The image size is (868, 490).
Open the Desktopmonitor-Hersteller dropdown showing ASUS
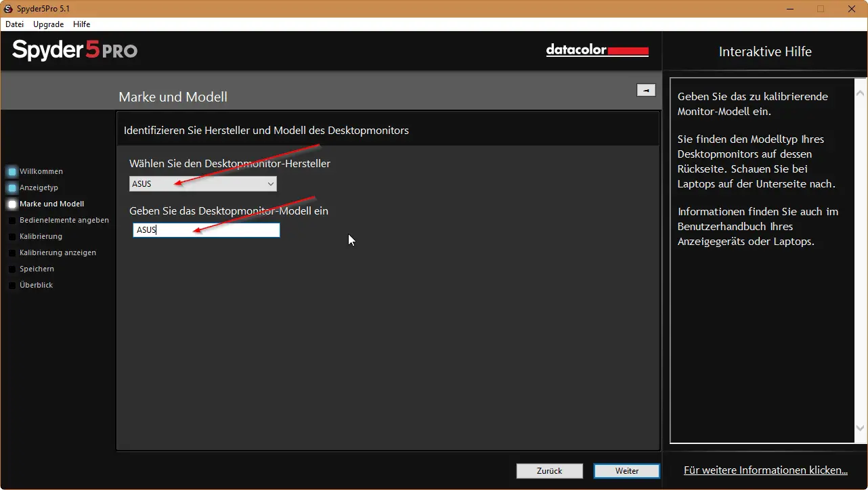click(203, 184)
